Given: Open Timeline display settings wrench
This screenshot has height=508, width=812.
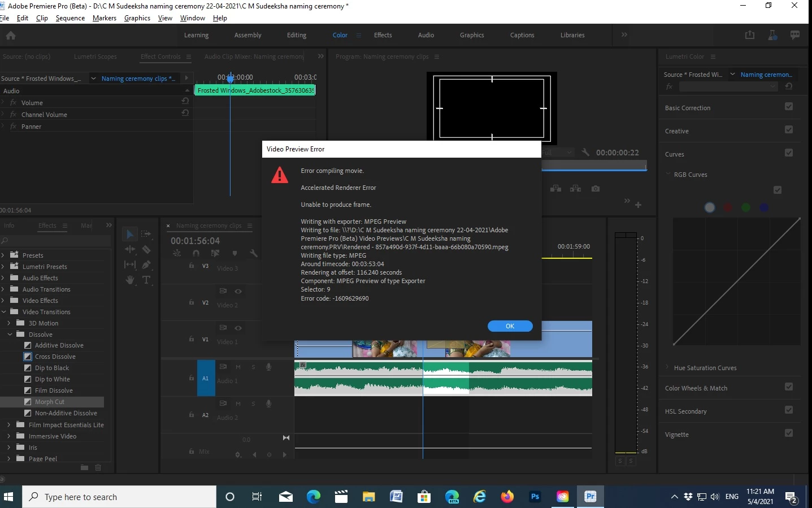Looking at the screenshot, I should [254, 254].
